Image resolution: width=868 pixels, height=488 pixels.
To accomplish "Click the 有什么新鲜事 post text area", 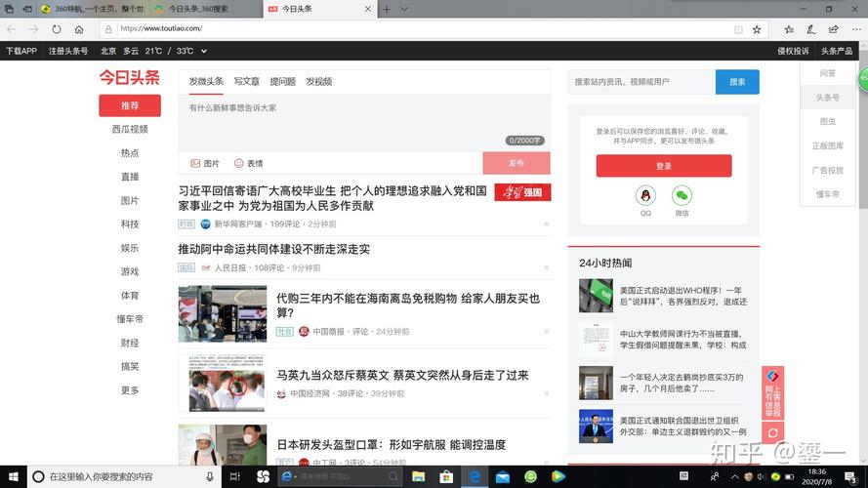I will (364, 123).
